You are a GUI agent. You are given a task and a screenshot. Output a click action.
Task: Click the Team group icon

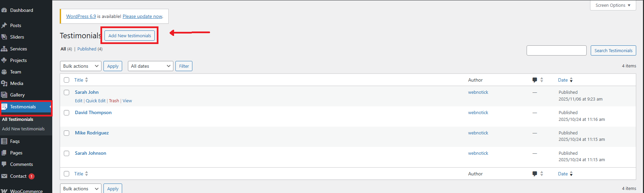point(4,72)
